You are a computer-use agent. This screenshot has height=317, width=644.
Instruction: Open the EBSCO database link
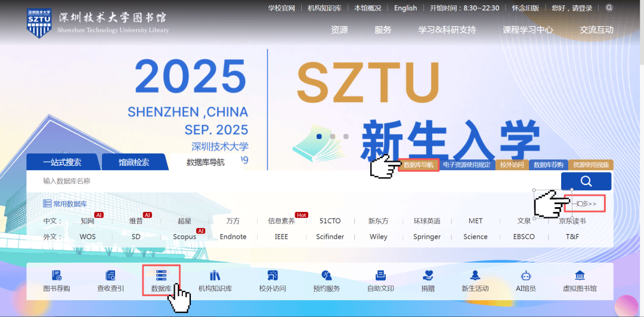(x=524, y=237)
